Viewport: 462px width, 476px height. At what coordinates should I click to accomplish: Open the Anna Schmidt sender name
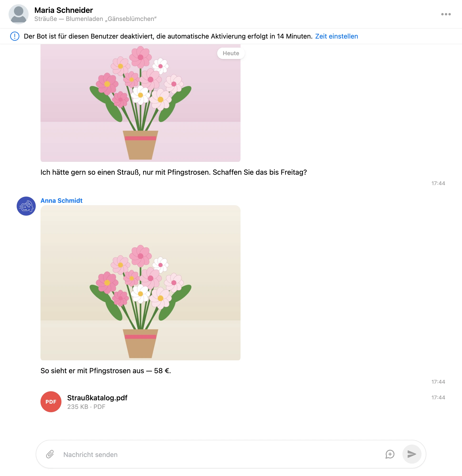click(x=61, y=201)
